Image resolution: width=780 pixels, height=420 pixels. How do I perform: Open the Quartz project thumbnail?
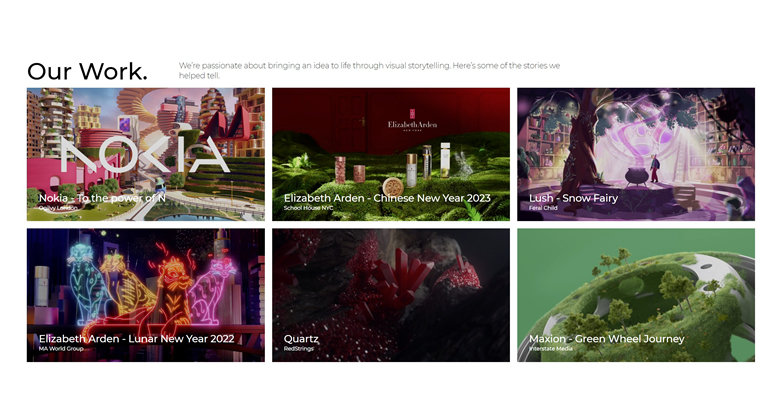(391, 295)
